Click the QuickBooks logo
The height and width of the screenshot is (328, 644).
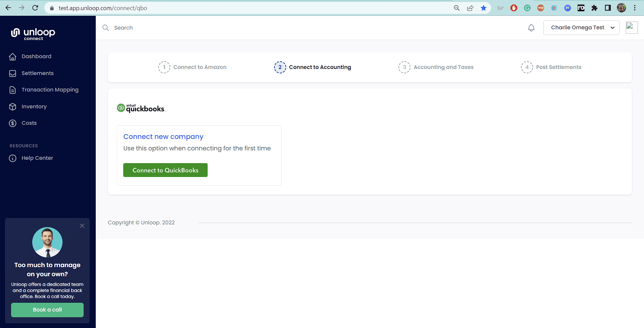point(141,108)
